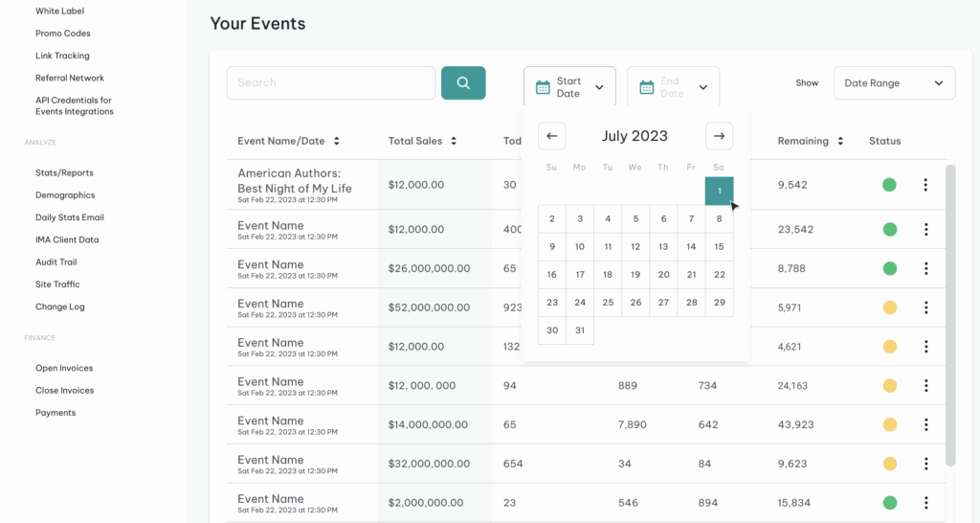Go to previous month in calendar

(551, 136)
